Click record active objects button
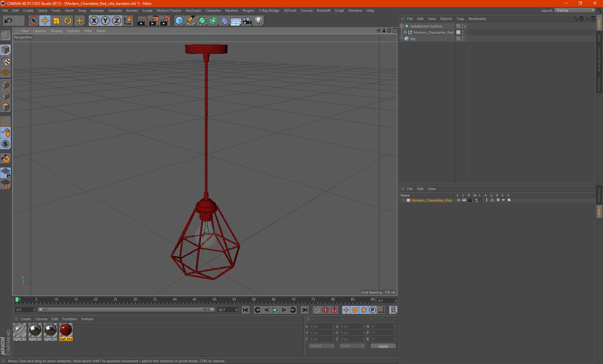Image resolution: width=603 pixels, height=364 pixels. [316, 310]
